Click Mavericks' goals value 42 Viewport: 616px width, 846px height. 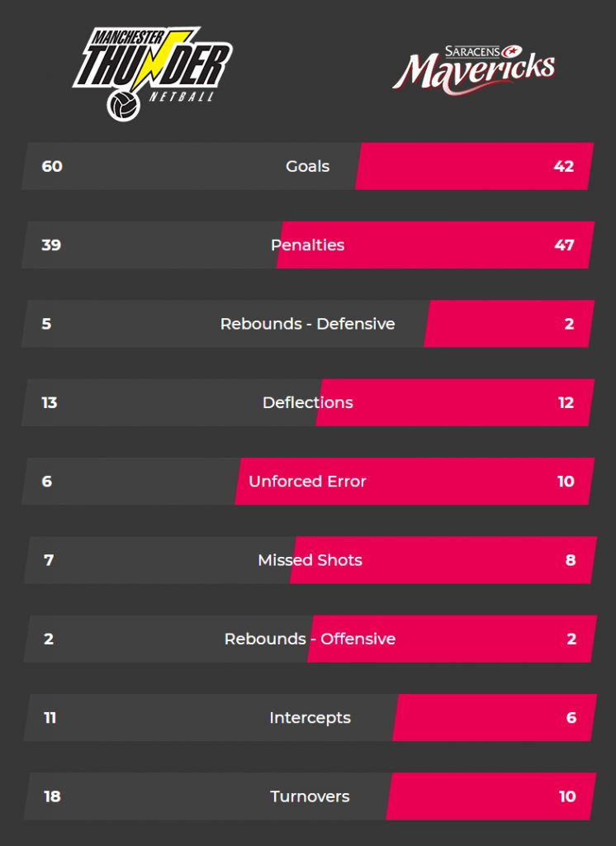click(564, 166)
